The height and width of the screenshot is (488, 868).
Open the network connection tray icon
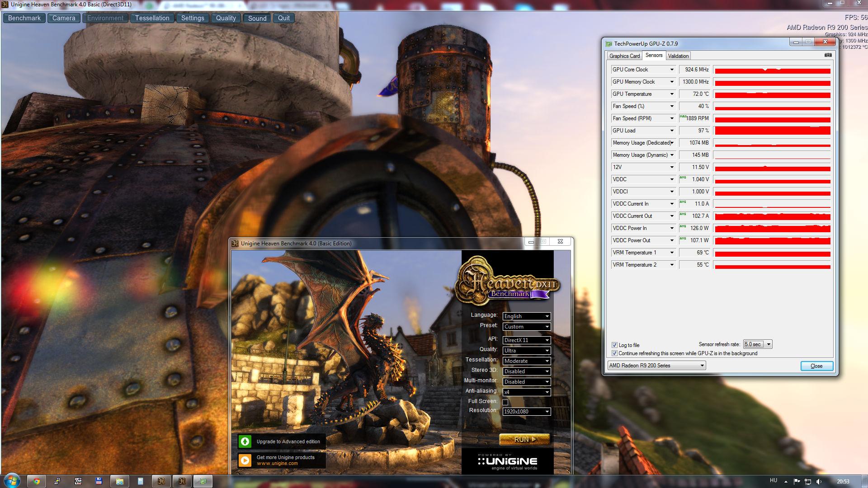click(808, 482)
